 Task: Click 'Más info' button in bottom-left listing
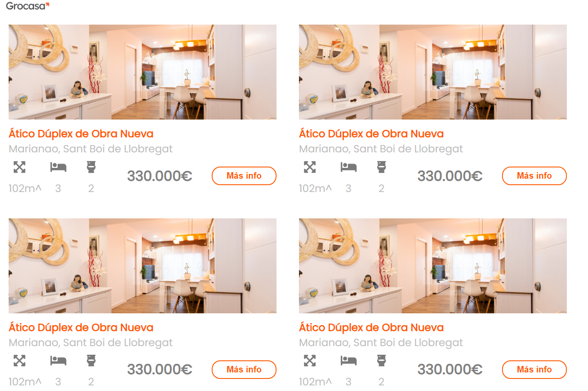coord(244,369)
